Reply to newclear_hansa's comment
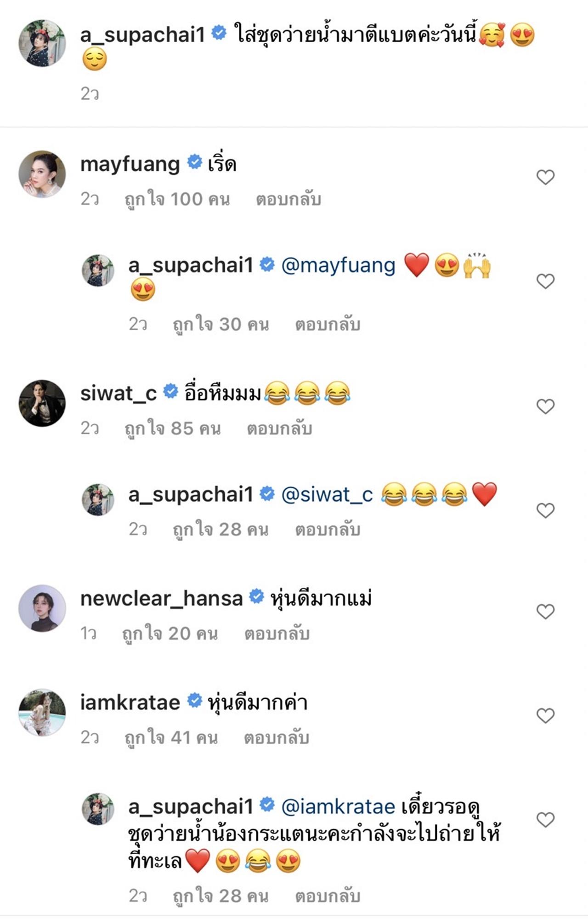The image size is (588, 919). pos(277,634)
